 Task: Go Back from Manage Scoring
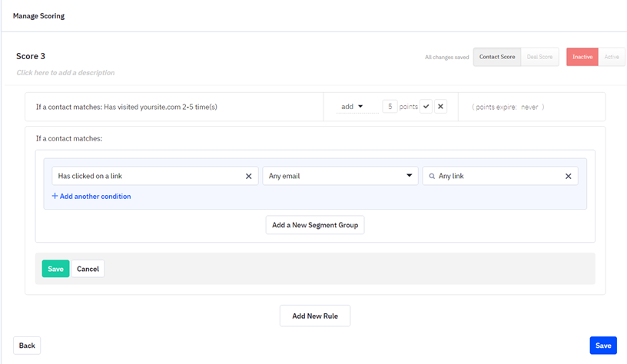click(x=27, y=346)
